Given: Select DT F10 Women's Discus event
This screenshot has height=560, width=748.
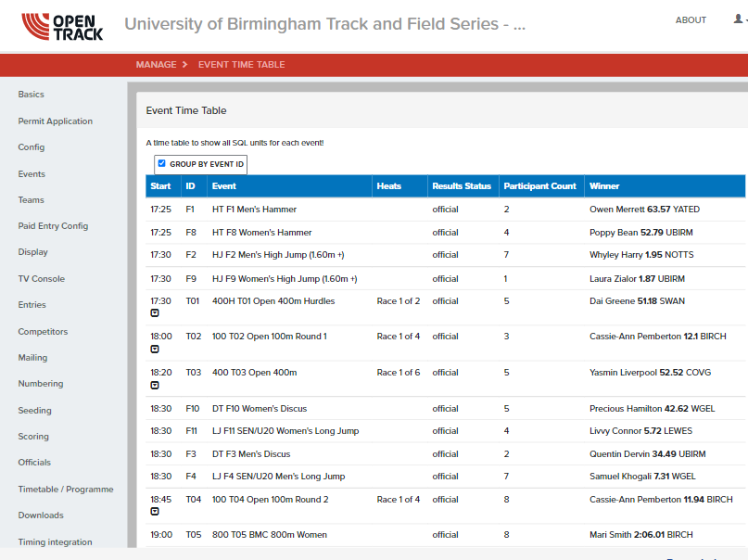Looking at the screenshot, I should pyautogui.click(x=260, y=409).
